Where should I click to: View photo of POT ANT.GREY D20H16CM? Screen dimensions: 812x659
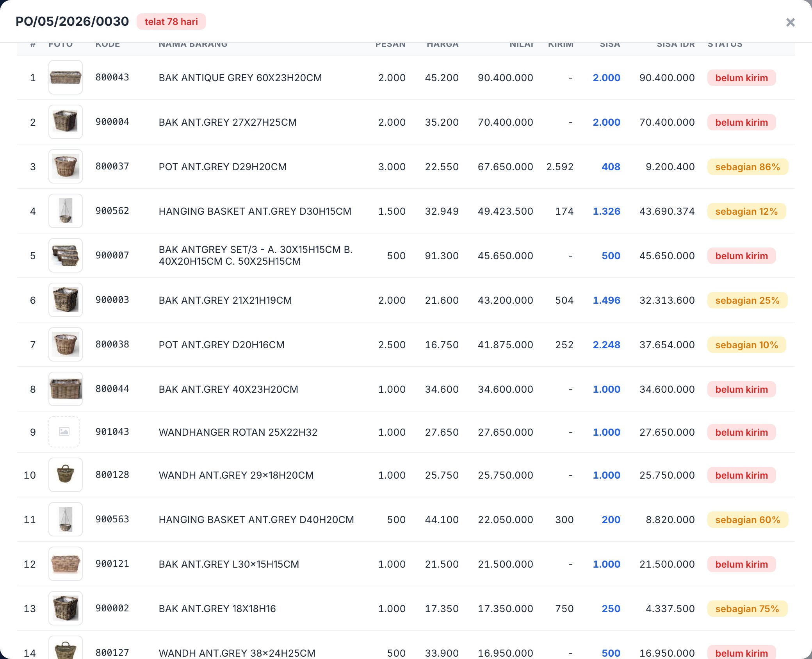[x=66, y=344]
